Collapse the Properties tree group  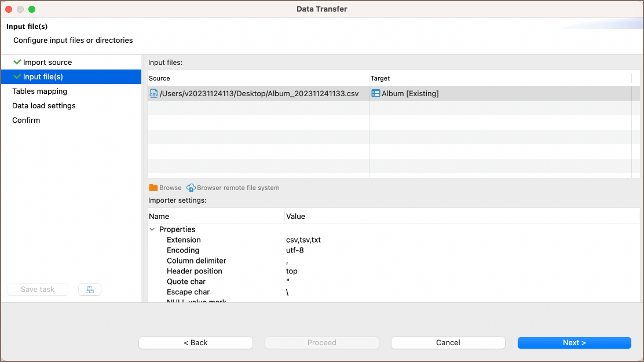click(153, 229)
